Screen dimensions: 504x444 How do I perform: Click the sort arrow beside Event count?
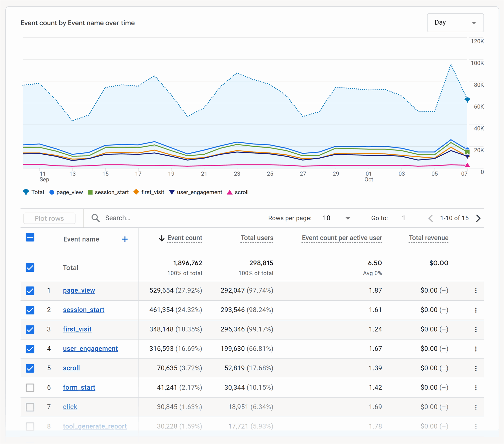pos(161,238)
